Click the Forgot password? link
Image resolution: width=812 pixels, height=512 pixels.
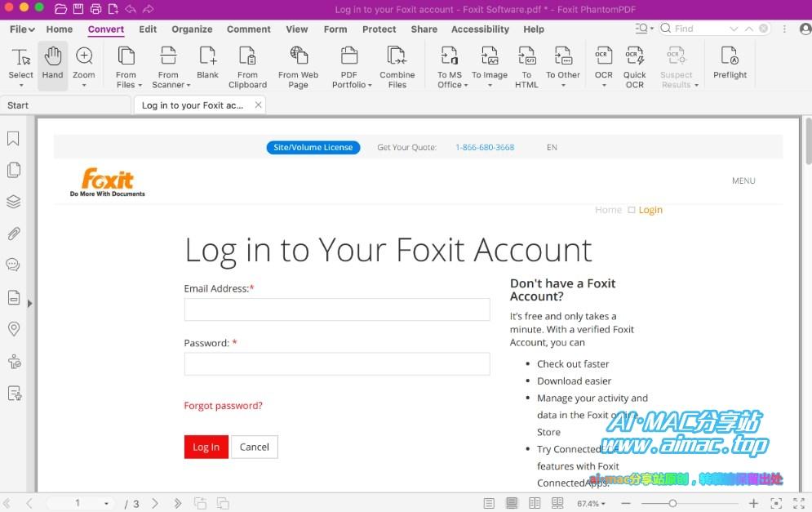coord(223,405)
